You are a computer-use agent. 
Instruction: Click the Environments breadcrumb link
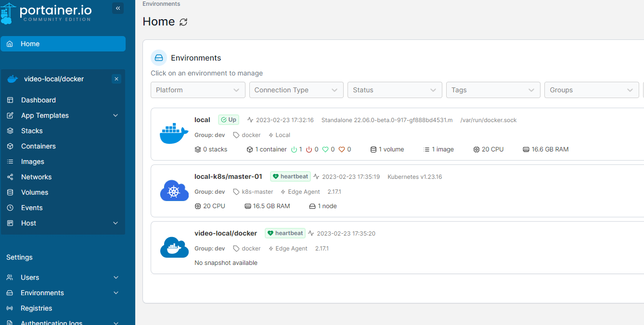[161, 4]
